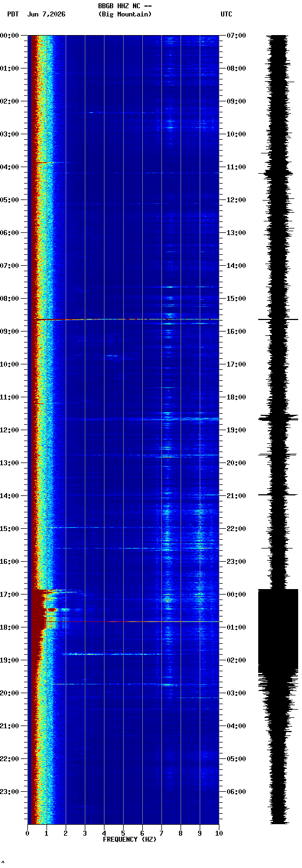
Task: Click the 18:00 label on PDT axis
Action: [x=9, y=627]
